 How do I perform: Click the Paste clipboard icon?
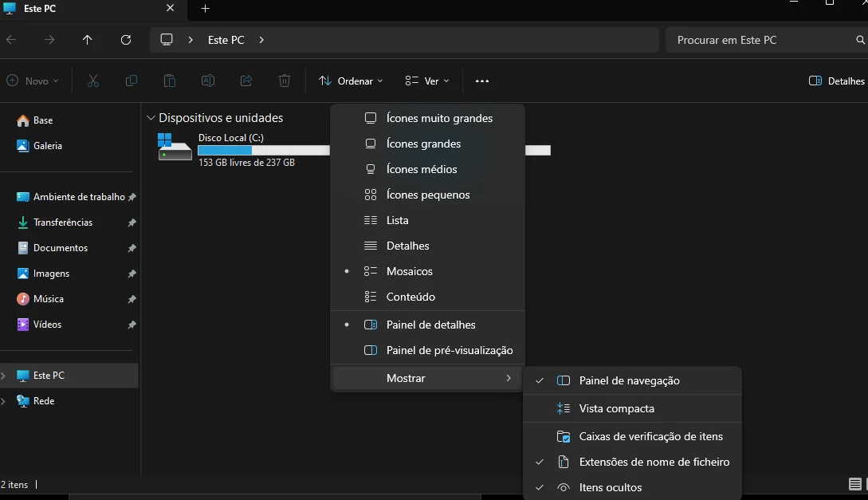click(x=170, y=81)
